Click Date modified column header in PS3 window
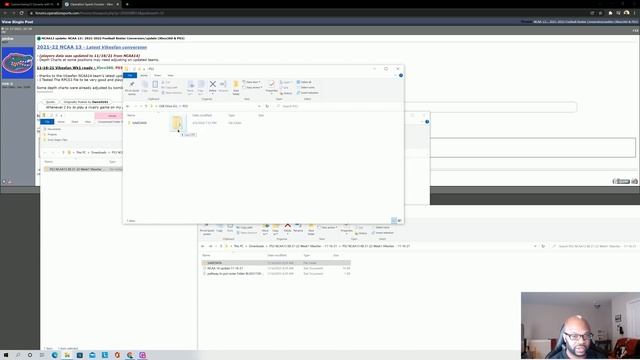The width and height of the screenshot is (640, 360). point(202,116)
